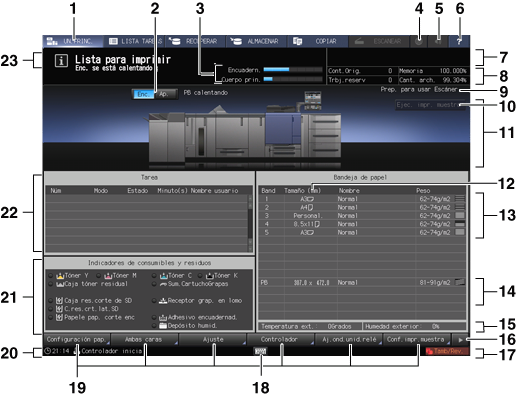Toggle the Enc. heater button
The image size is (517, 397).
[x=143, y=94]
